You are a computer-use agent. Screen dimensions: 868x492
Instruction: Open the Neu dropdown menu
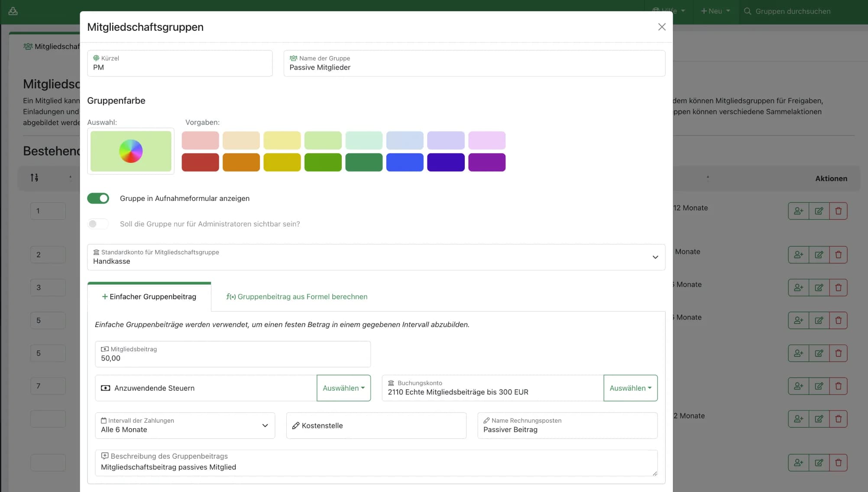[x=716, y=11]
